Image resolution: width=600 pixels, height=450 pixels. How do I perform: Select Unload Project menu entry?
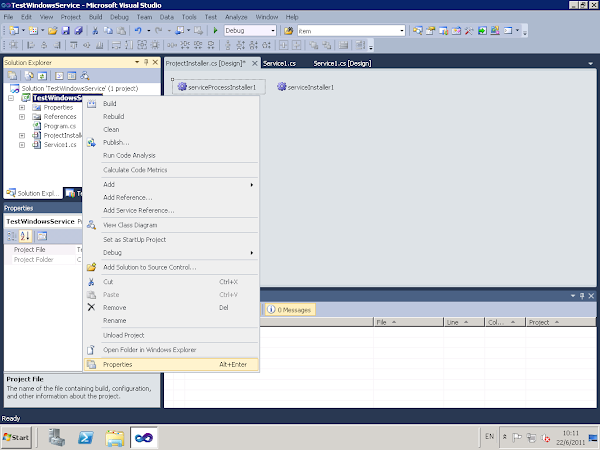(x=171, y=335)
